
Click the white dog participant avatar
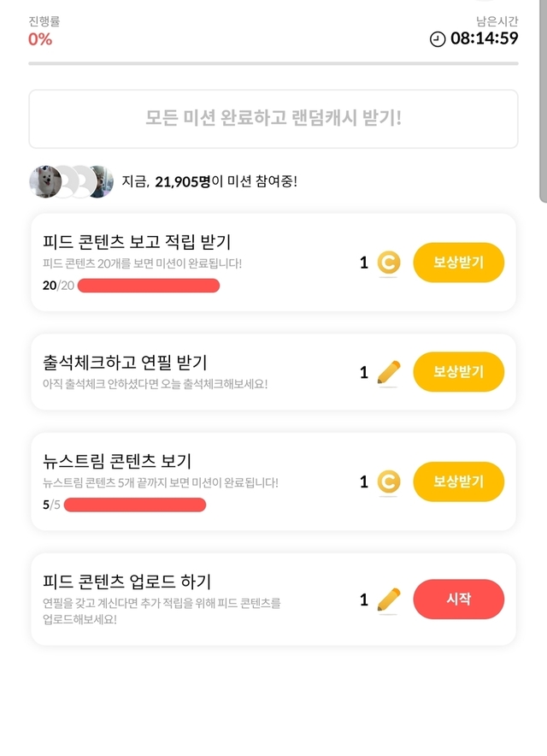pyautogui.click(x=44, y=181)
